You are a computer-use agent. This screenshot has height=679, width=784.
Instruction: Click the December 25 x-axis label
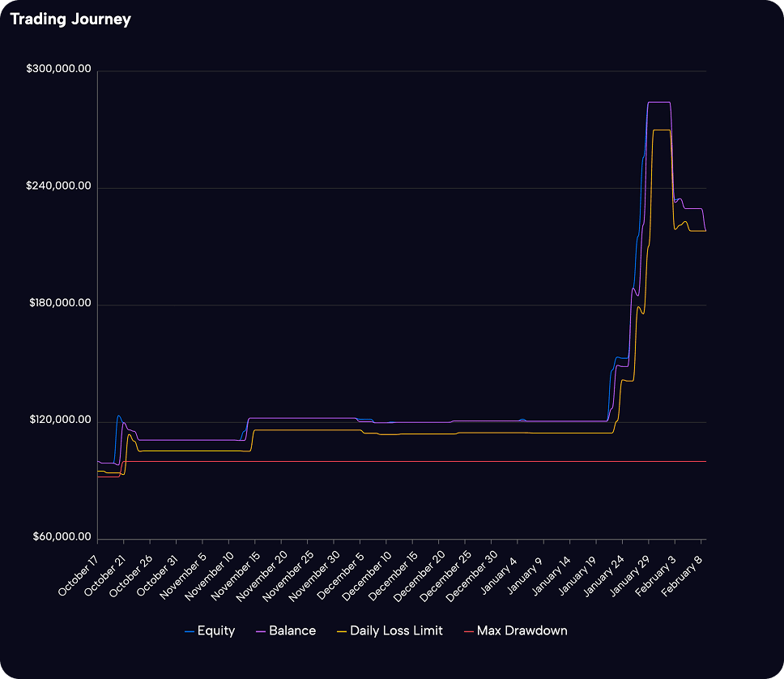(445, 576)
